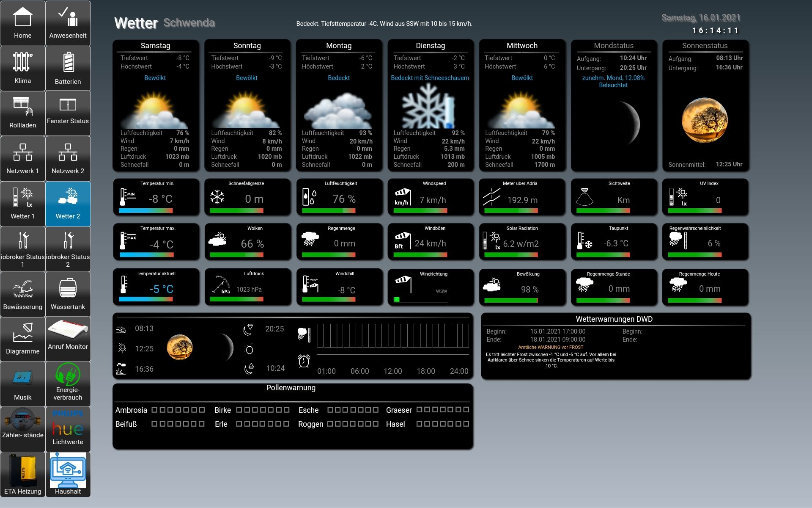Open Philips hue Lichtwerte tile
The height and width of the screenshot is (508, 812).
[x=68, y=429]
